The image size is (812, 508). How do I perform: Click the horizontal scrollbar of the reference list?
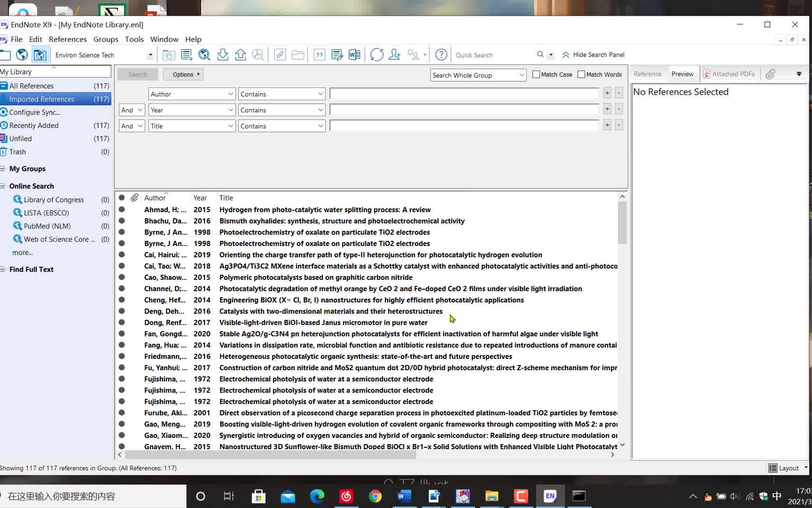coord(270,455)
